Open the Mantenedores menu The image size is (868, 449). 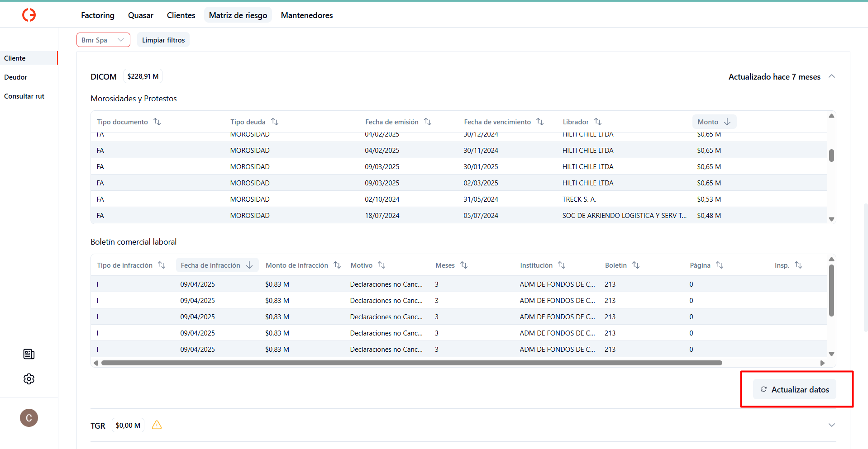point(307,15)
